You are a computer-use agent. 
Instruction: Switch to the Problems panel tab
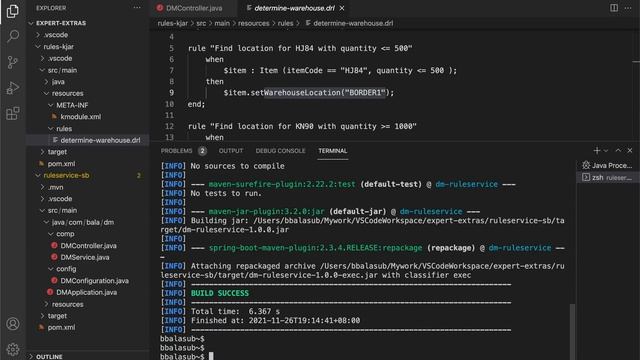point(176,151)
